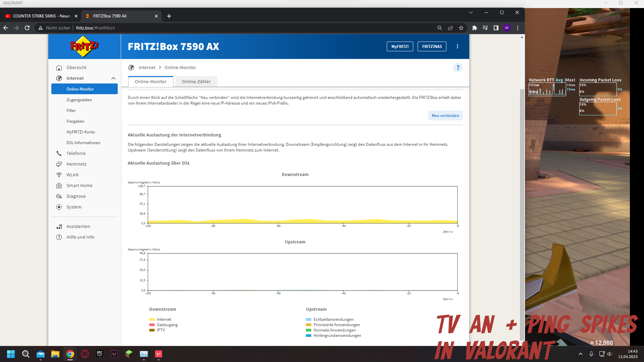
Task: Click the Assistenten icon in sidebar
Action: [59, 227]
